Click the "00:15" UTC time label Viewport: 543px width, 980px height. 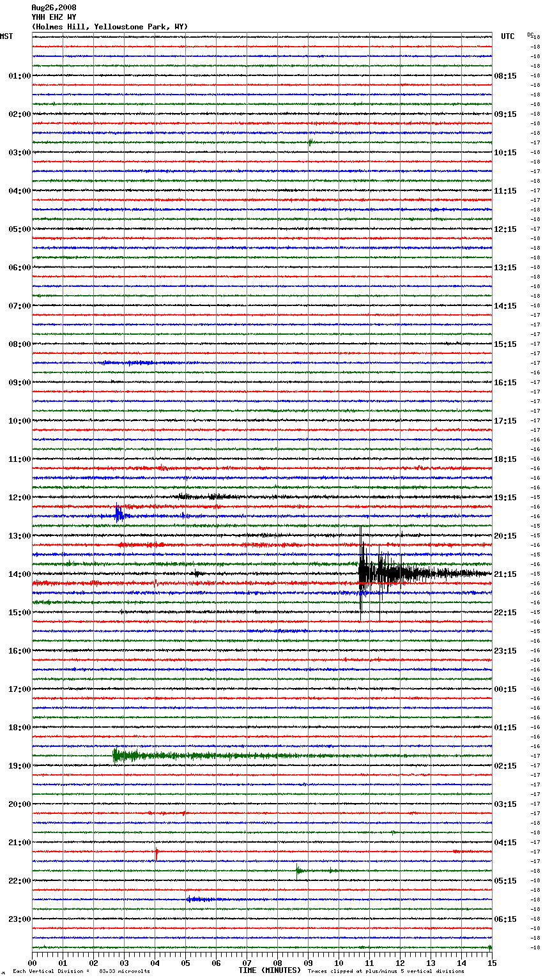tap(505, 689)
